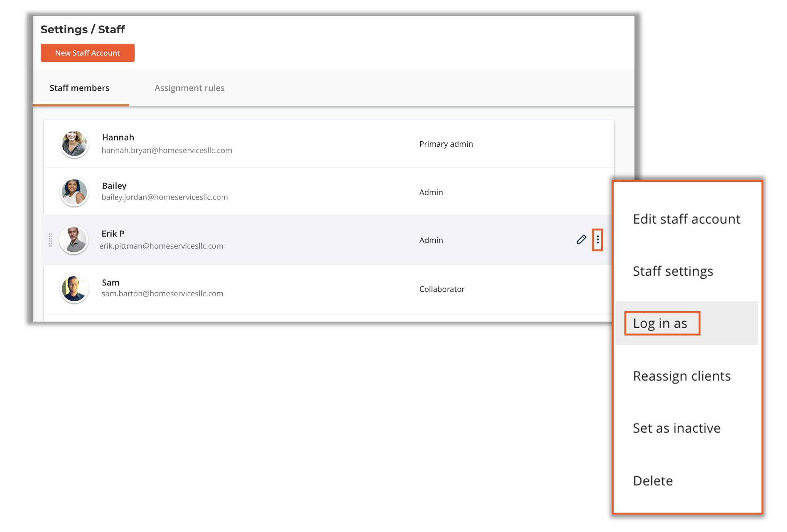Click the name Erik P in the list
787x532 pixels.
pyautogui.click(x=113, y=234)
